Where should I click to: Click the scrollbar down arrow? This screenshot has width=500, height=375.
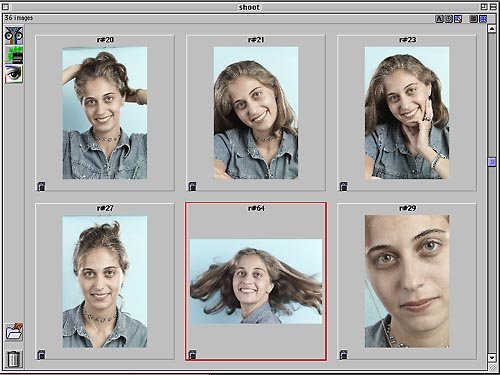pyautogui.click(x=492, y=358)
